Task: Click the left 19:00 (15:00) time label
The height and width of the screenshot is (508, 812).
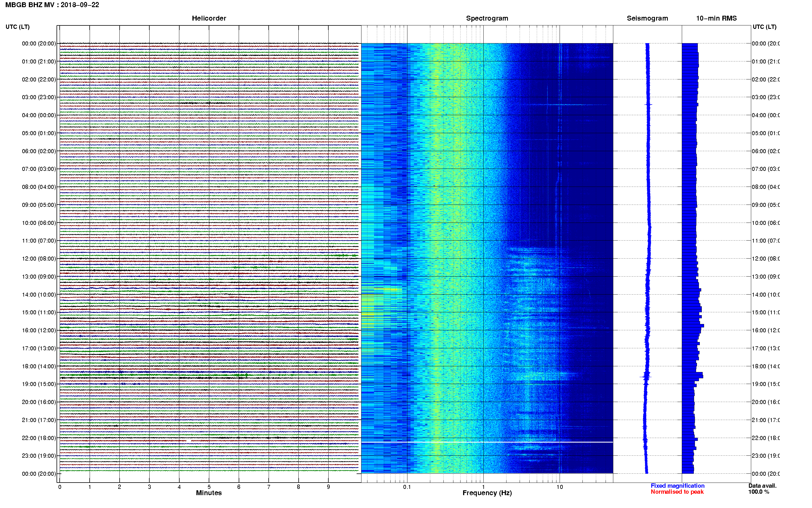Action: click(39, 384)
